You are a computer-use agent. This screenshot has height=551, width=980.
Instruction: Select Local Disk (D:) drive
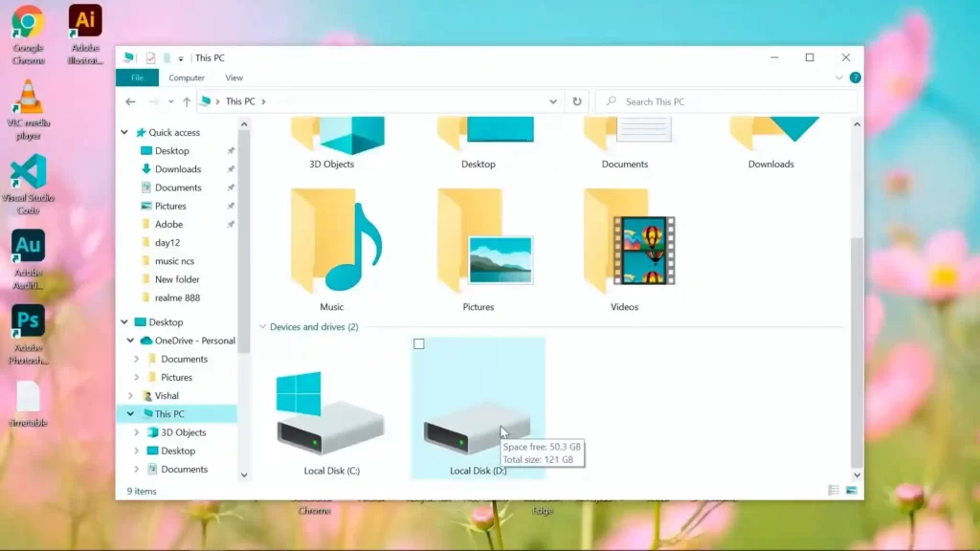[x=479, y=408]
